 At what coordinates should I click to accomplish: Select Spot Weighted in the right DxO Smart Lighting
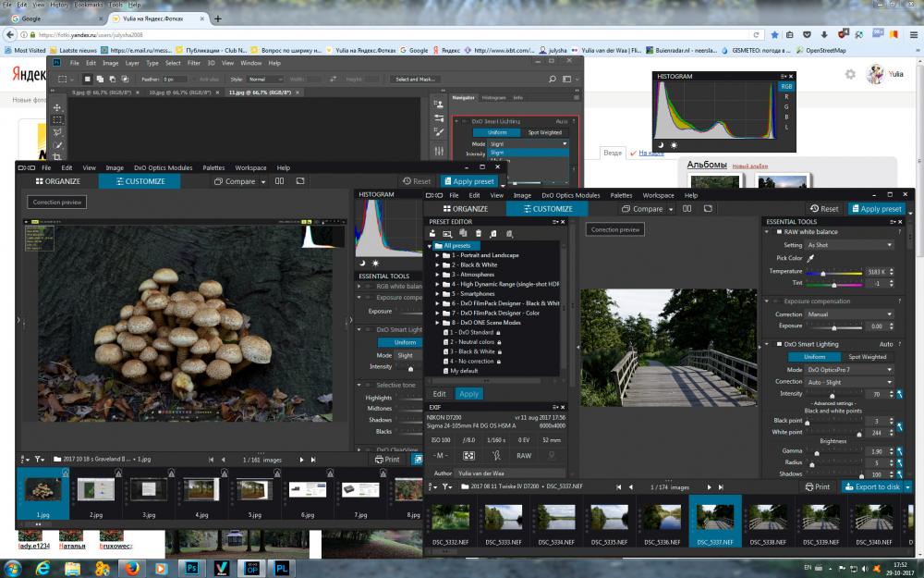pyautogui.click(x=867, y=357)
